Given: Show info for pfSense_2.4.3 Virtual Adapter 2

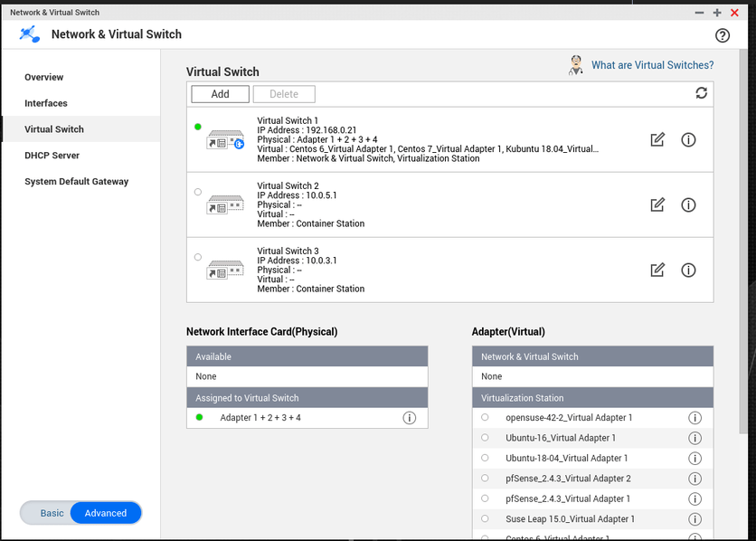Looking at the screenshot, I should [695, 479].
